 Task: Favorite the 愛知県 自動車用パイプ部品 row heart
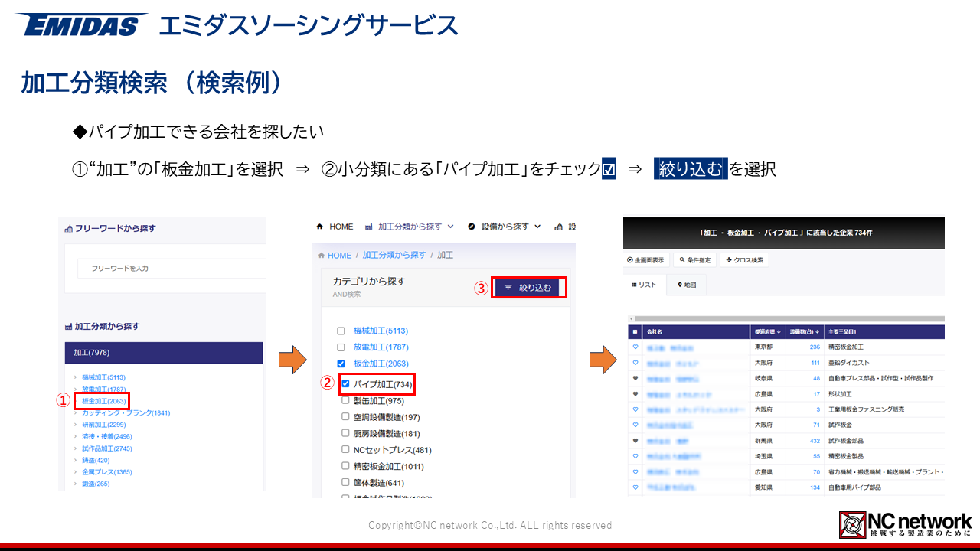[x=635, y=487]
